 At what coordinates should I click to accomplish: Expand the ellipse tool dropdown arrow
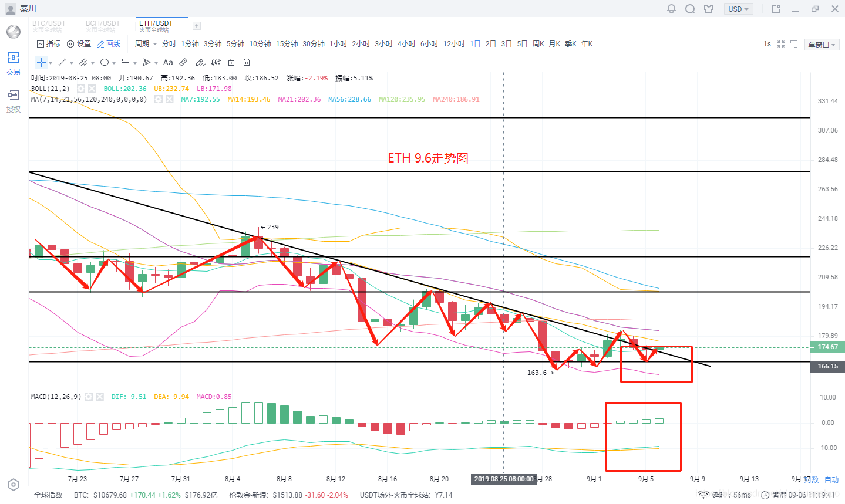pyautogui.click(x=114, y=63)
